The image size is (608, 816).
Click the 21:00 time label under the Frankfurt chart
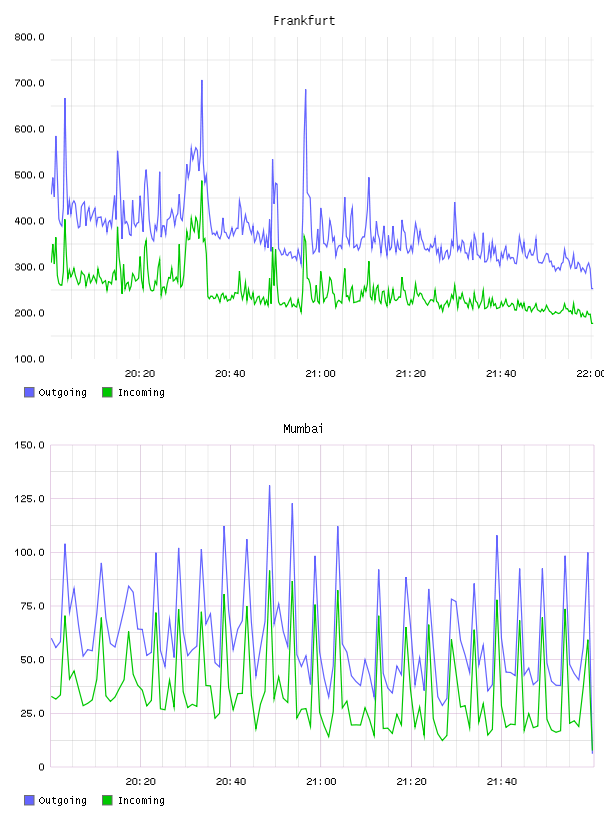(x=321, y=374)
